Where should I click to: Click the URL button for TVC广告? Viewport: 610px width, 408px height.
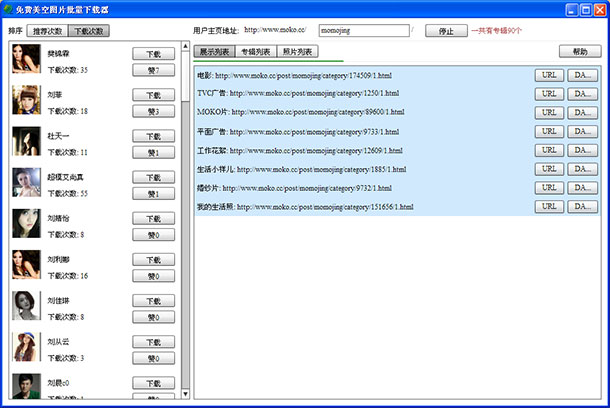(x=549, y=94)
